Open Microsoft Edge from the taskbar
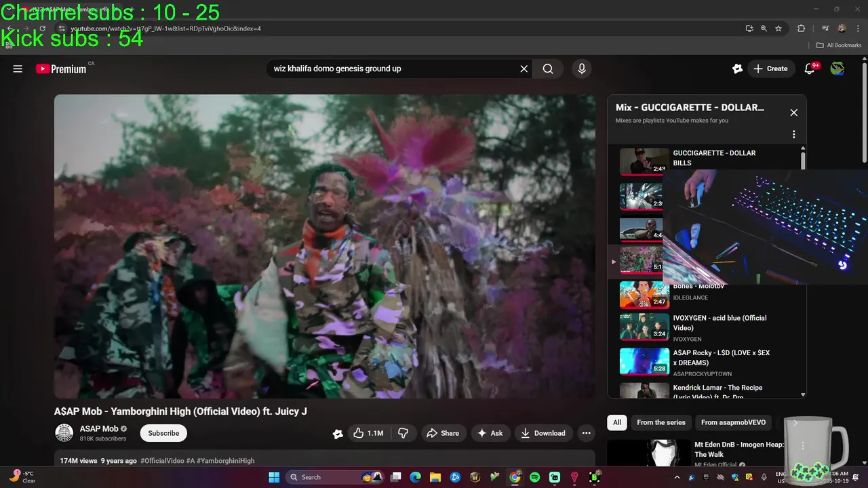This screenshot has width=868, height=488. 416,477
